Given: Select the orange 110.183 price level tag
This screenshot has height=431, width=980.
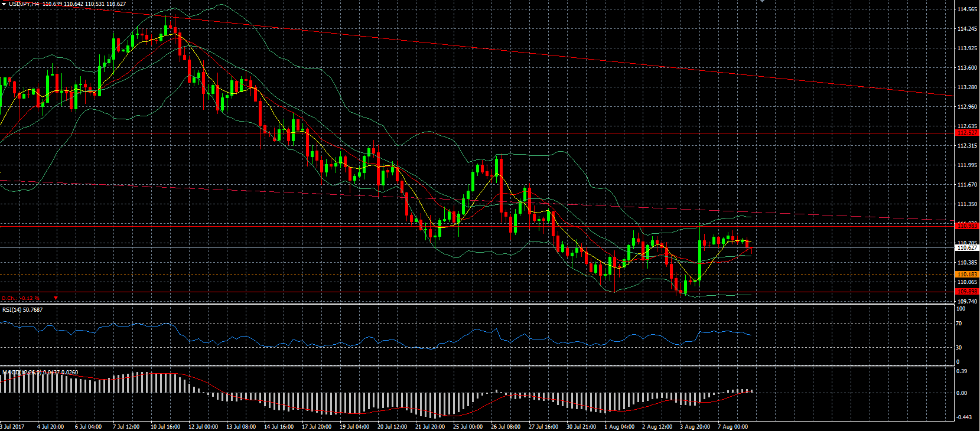Looking at the screenshot, I should [x=967, y=275].
